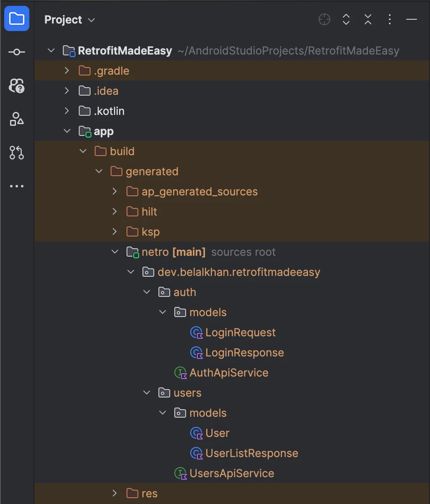This screenshot has height=504, width=430.
Task: Click the netro source root folder icon
Action: pyautogui.click(x=133, y=252)
